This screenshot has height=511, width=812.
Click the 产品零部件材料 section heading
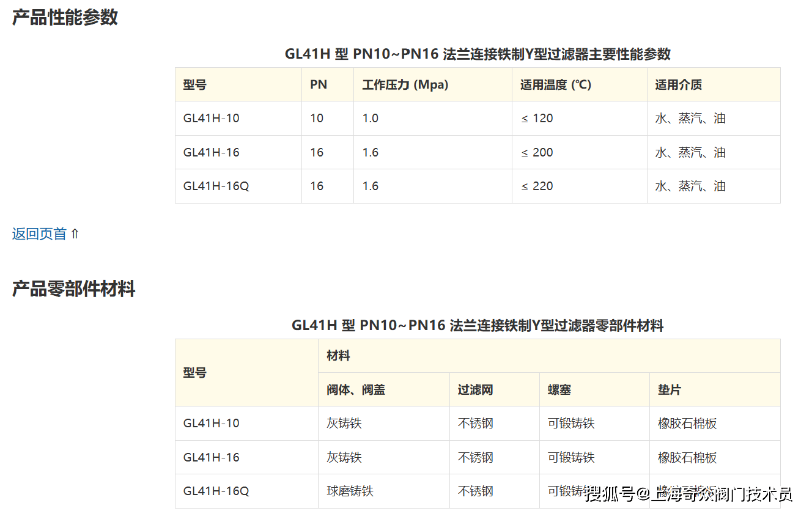[x=73, y=289]
